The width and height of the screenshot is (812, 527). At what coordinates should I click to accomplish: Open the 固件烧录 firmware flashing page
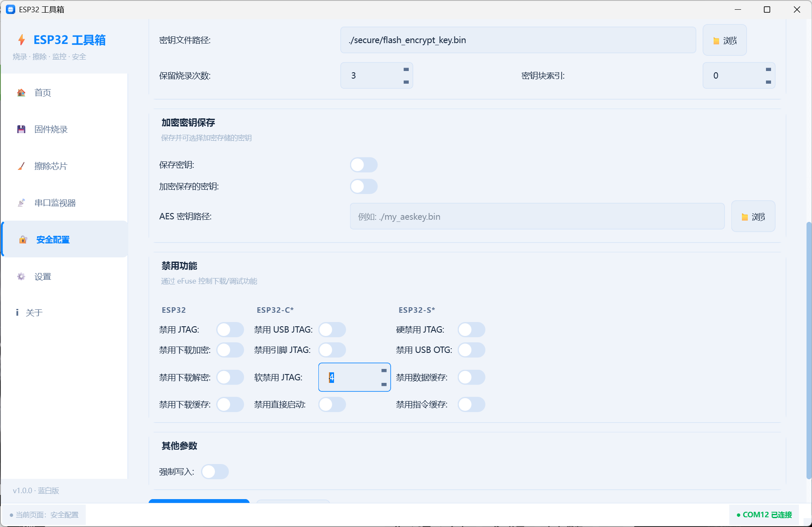65,129
